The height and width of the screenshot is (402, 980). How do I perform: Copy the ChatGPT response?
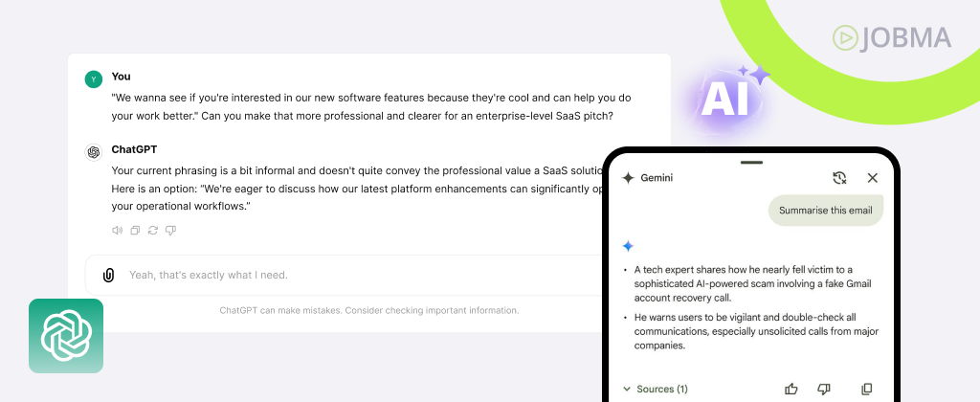click(135, 231)
